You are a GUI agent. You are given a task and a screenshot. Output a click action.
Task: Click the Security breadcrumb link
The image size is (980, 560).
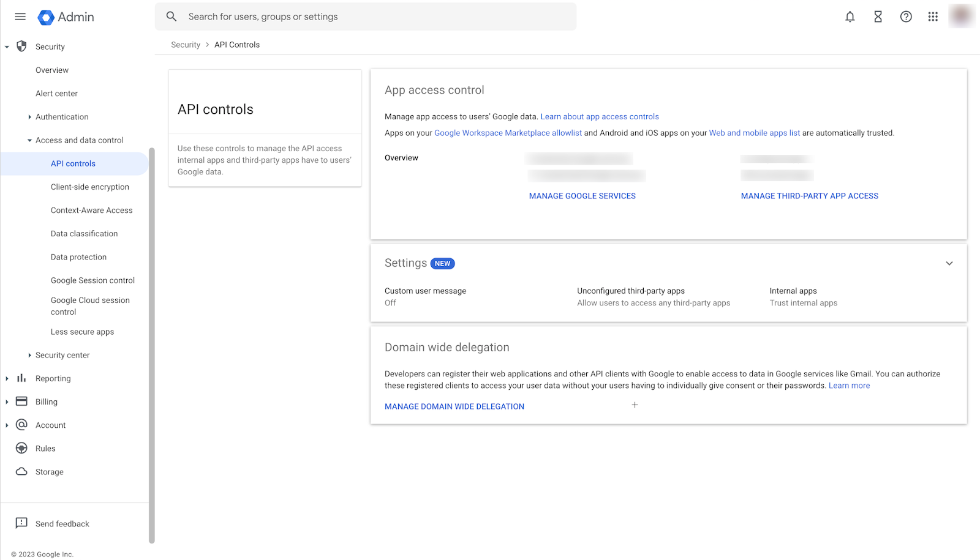pos(186,45)
